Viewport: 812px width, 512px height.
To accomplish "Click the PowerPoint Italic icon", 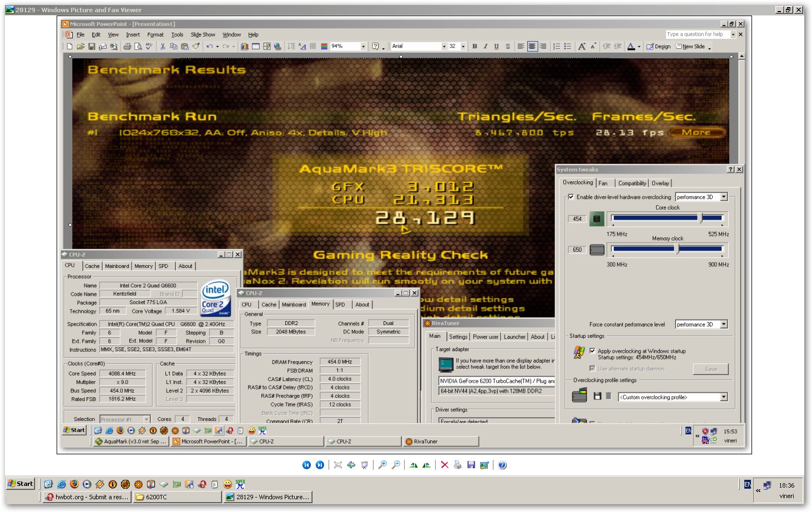I will [x=485, y=47].
